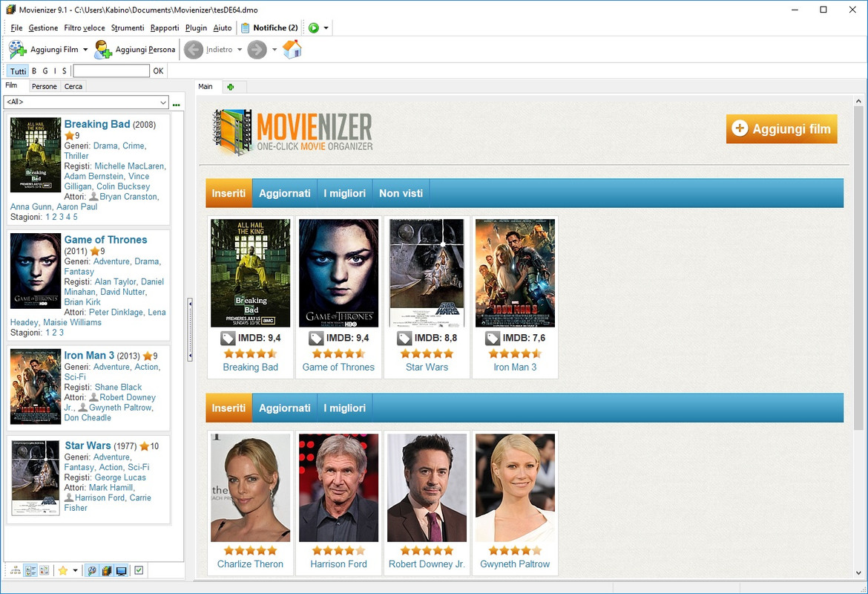Select the details list view icon
Screen dimensions: 868x594
[x=30, y=570]
